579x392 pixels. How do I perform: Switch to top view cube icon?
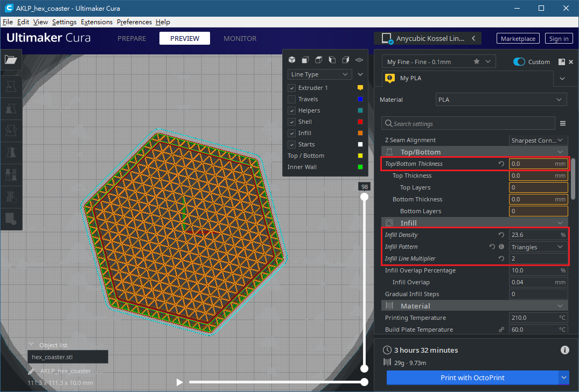[319, 60]
